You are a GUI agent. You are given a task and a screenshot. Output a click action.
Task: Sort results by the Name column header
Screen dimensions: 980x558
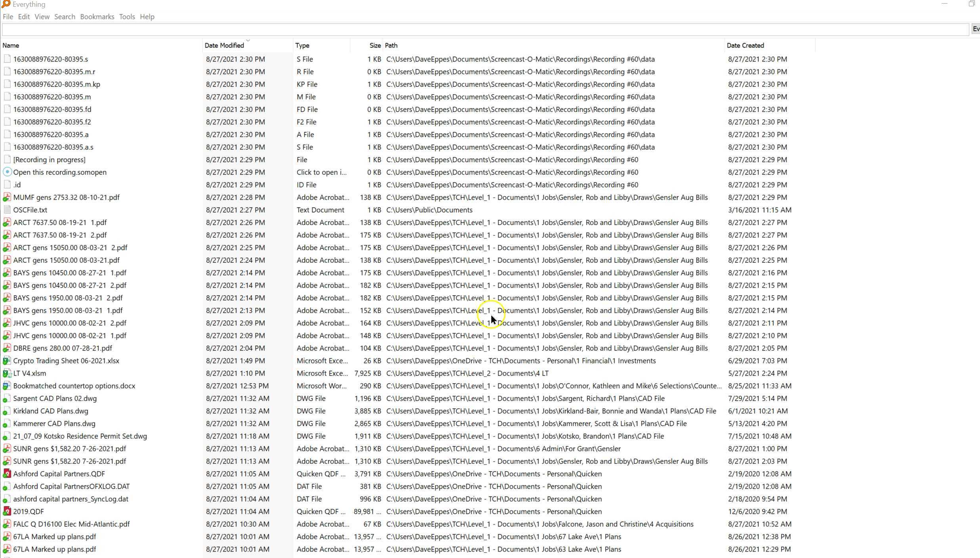[11, 45]
